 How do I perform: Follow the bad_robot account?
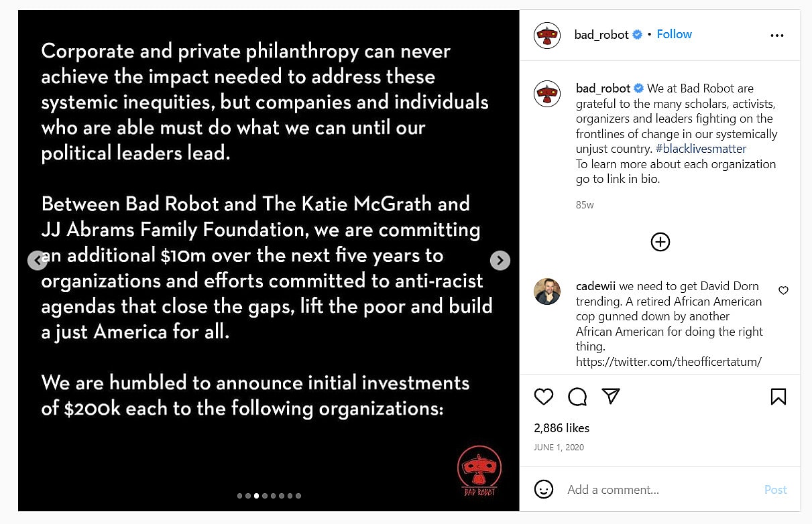pos(674,34)
